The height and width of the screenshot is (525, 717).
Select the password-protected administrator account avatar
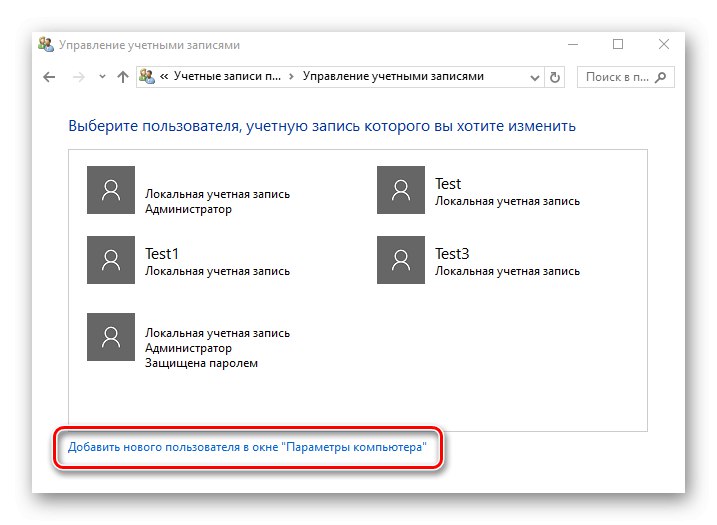point(111,337)
